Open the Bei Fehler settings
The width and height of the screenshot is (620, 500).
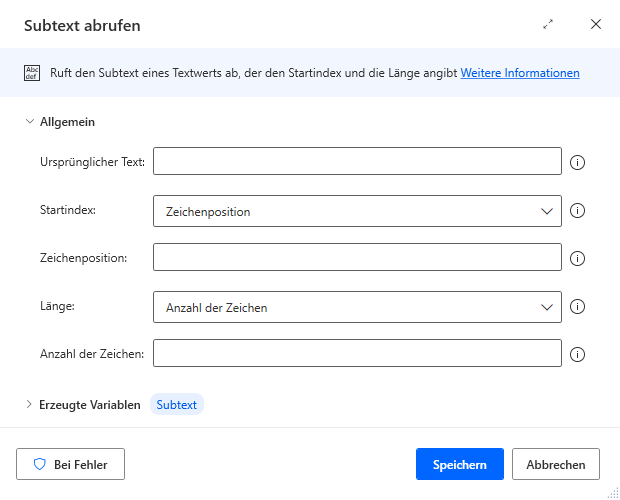(x=70, y=464)
